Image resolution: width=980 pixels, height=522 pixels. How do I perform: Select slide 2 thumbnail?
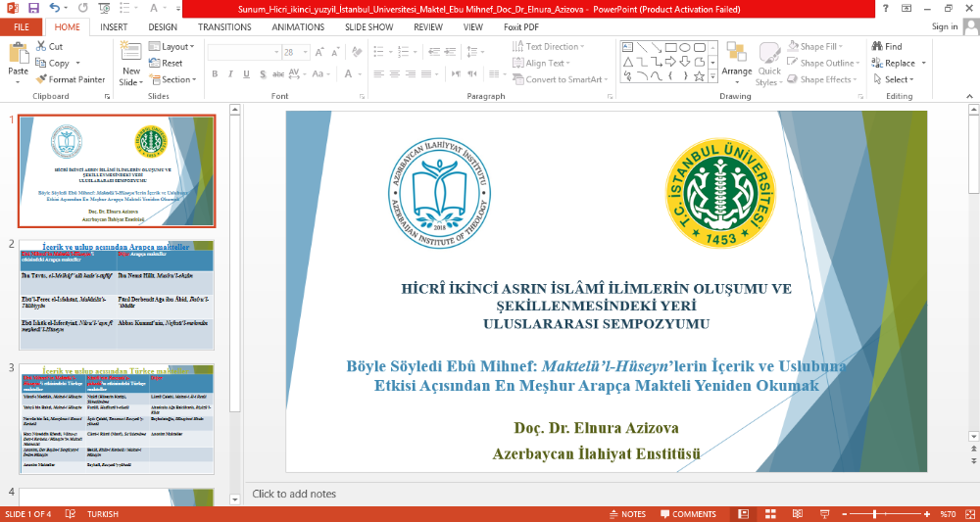point(117,295)
